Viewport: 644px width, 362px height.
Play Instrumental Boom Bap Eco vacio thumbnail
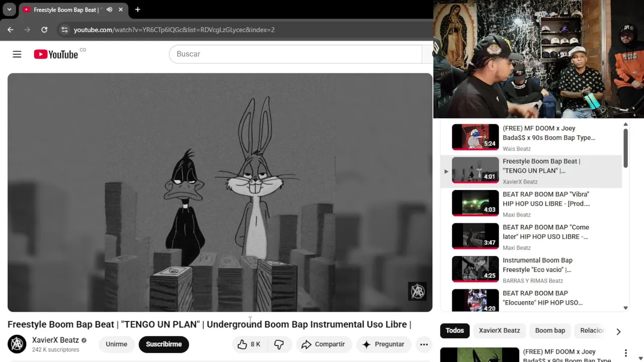point(475,269)
